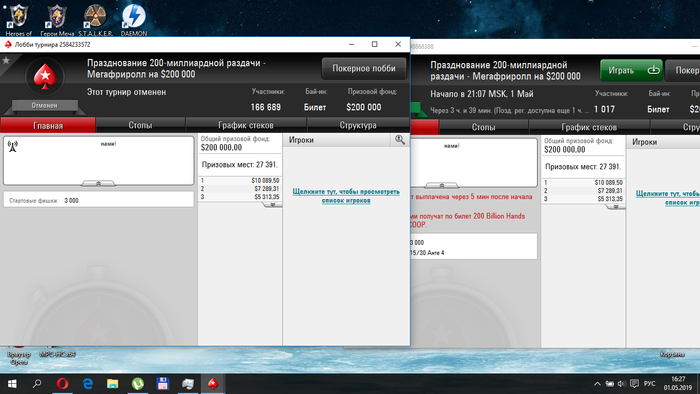Launch the DAEMON Tools desktop icon
This screenshot has height=394, width=700.
[133, 19]
